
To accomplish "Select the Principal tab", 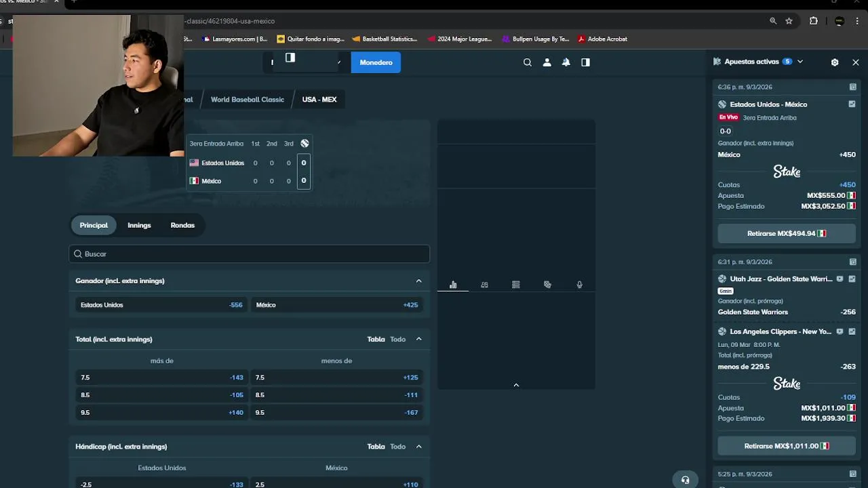I will [94, 225].
